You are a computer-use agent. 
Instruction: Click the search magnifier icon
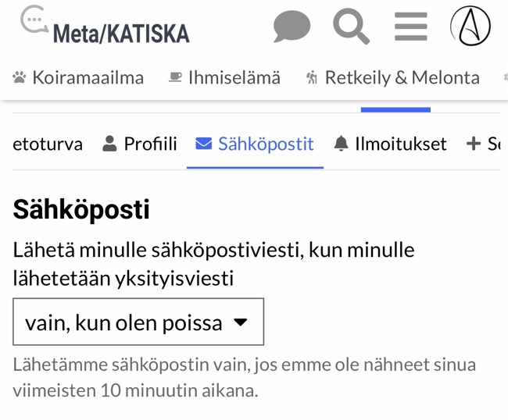click(351, 27)
